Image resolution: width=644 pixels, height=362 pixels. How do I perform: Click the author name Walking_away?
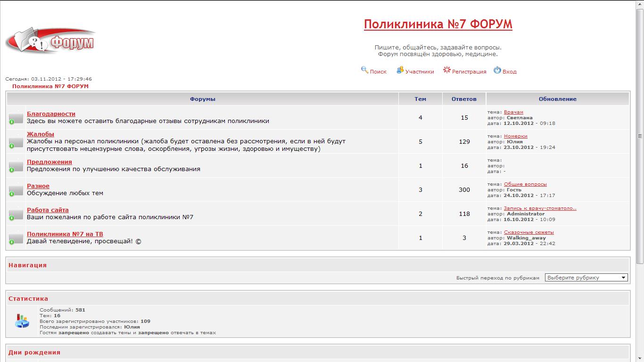[x=526, y=238]
